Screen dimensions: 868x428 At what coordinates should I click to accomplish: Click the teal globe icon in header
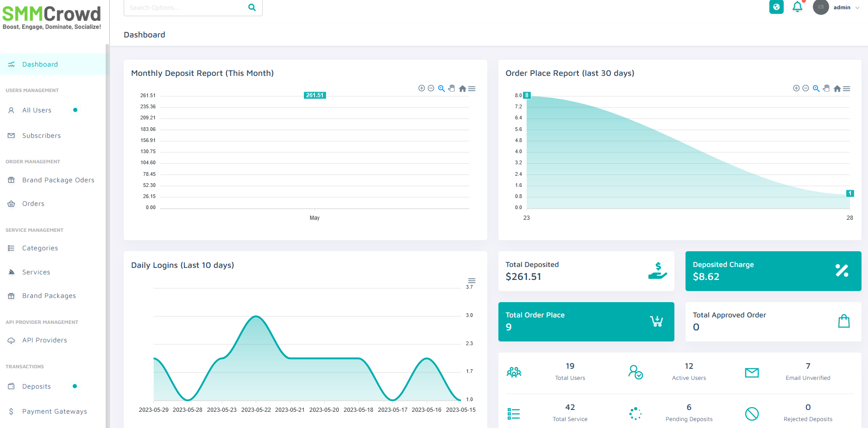tap(776, 7)
